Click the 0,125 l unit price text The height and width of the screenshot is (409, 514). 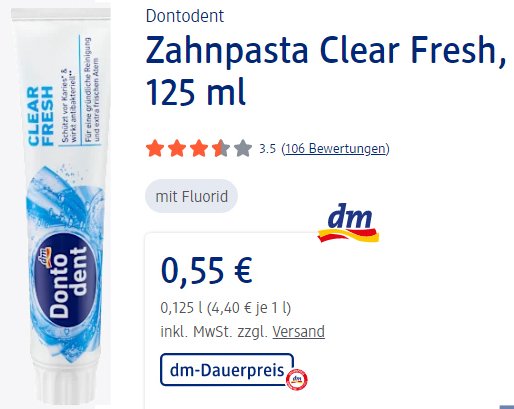click(x=226, y=308)
